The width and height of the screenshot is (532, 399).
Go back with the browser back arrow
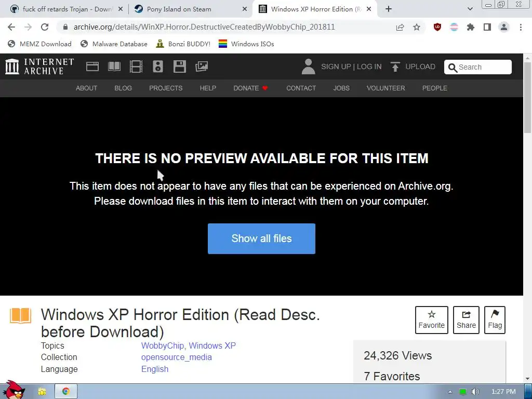point(11,27)
